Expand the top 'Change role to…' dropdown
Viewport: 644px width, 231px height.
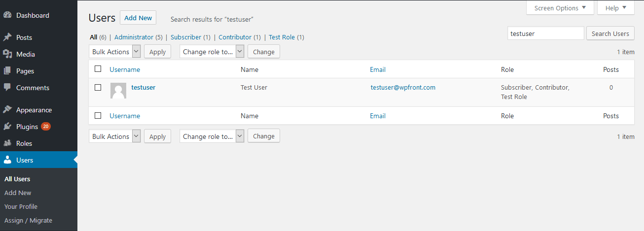tap(212, 52)
